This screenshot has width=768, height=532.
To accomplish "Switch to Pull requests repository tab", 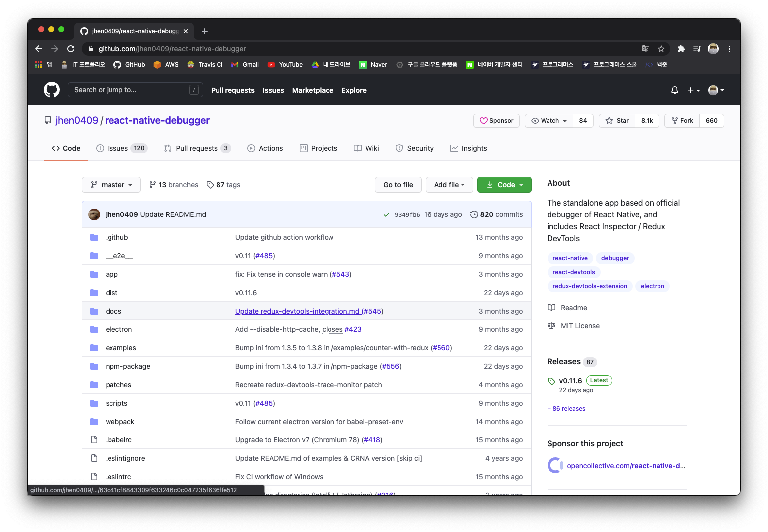I will coord(197,148).
